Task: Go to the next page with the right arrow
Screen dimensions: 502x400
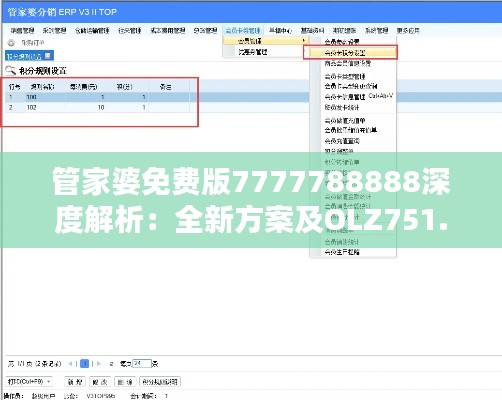Action: (x=98, y=364)
